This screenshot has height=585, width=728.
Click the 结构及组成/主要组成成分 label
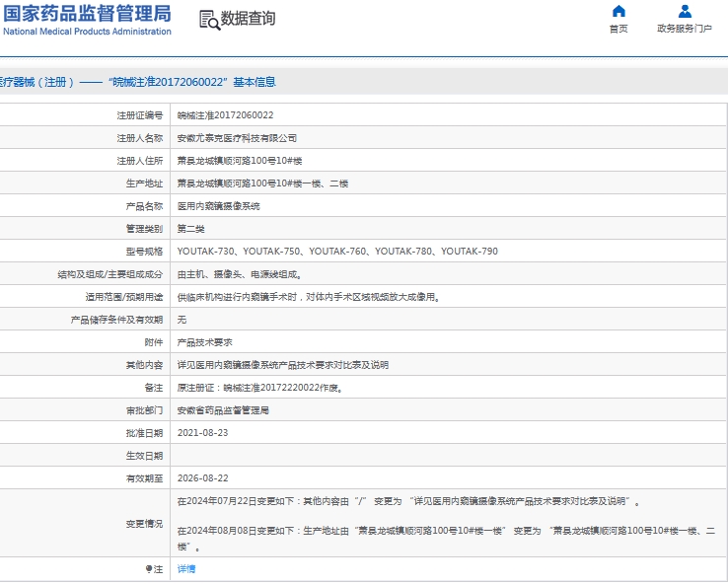[110, 274]
